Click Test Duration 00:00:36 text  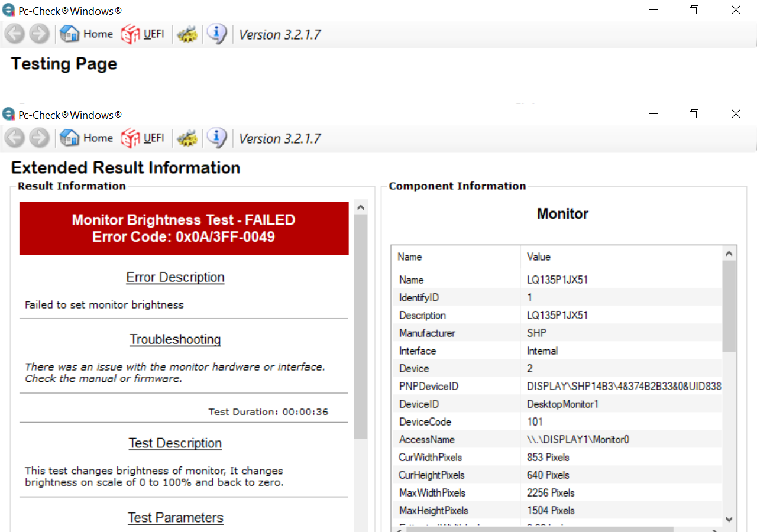(x=268, y=411)
